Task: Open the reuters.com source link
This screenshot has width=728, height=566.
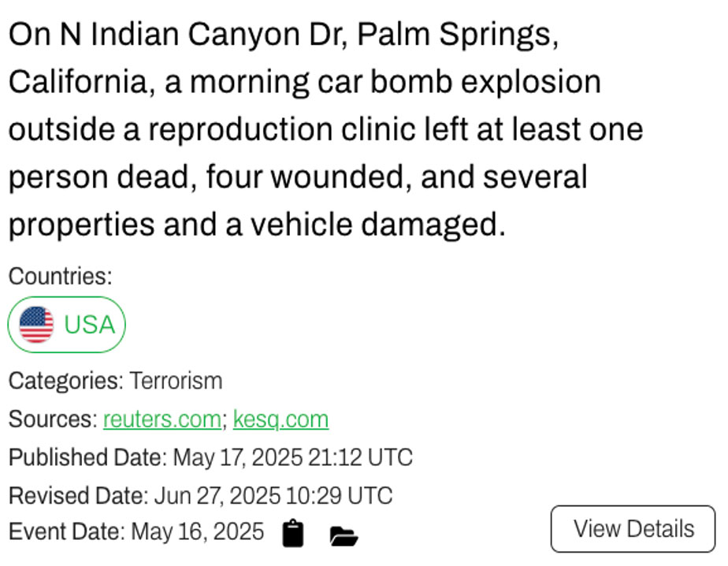Action: coord(162,419)
